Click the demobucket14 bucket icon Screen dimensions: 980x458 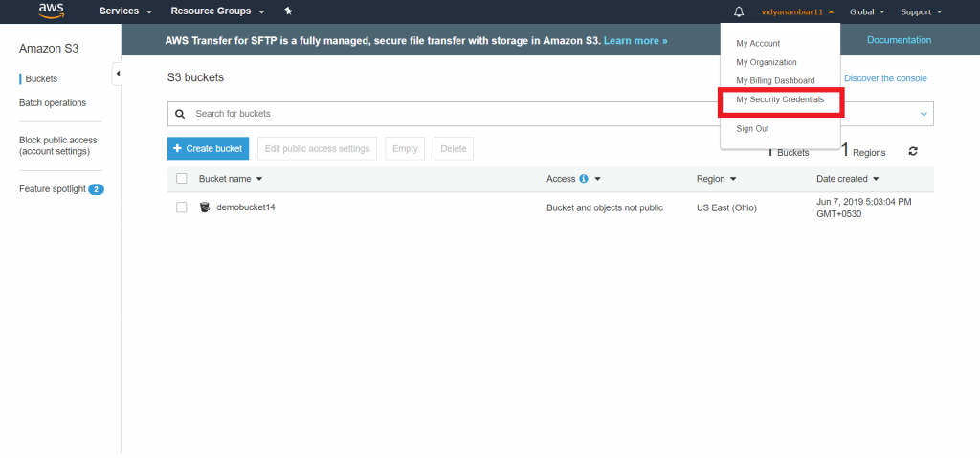pos(205,207)
